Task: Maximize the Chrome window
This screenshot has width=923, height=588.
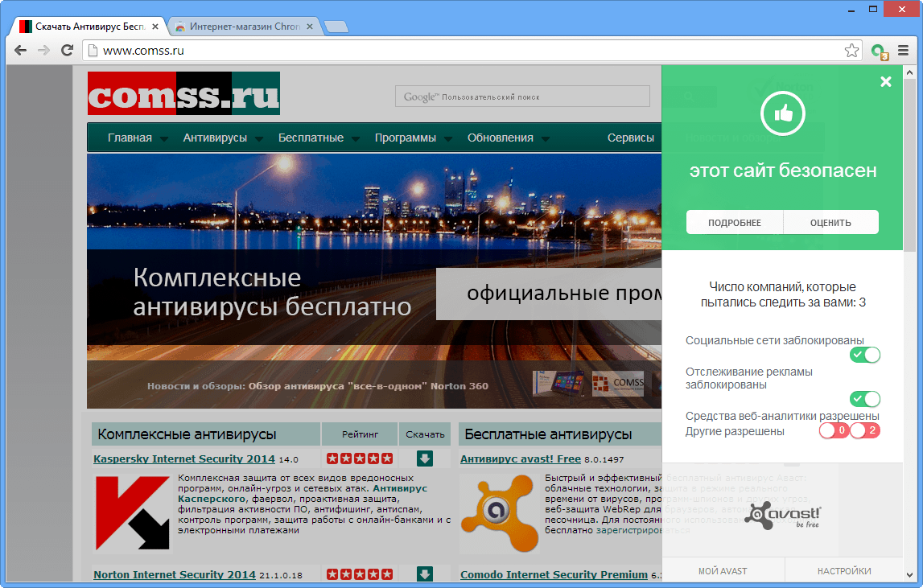Action: pyautogui.click(x=873, y=9)
